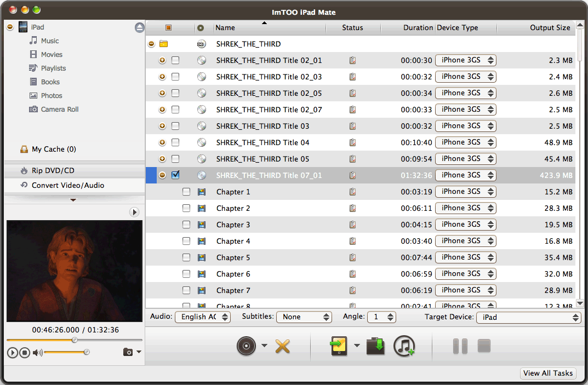Click the film icon for Chapter 4
The height and width of the screenshot is (385, 588).
(x=202, y=241)
